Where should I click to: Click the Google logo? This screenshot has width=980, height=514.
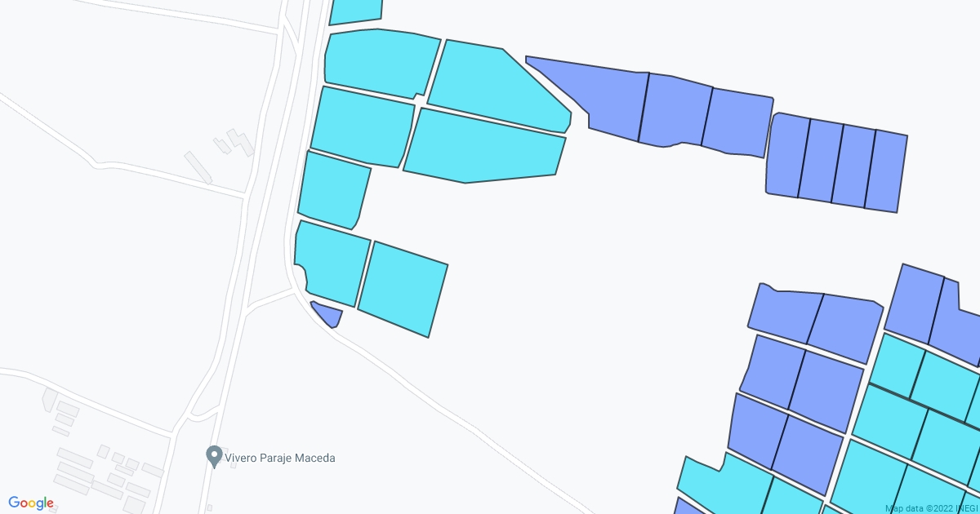click(x=31, y=503)
